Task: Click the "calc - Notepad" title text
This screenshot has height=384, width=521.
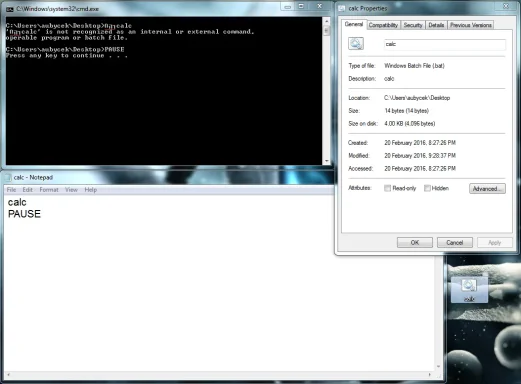Action: (x=33, y=178)
